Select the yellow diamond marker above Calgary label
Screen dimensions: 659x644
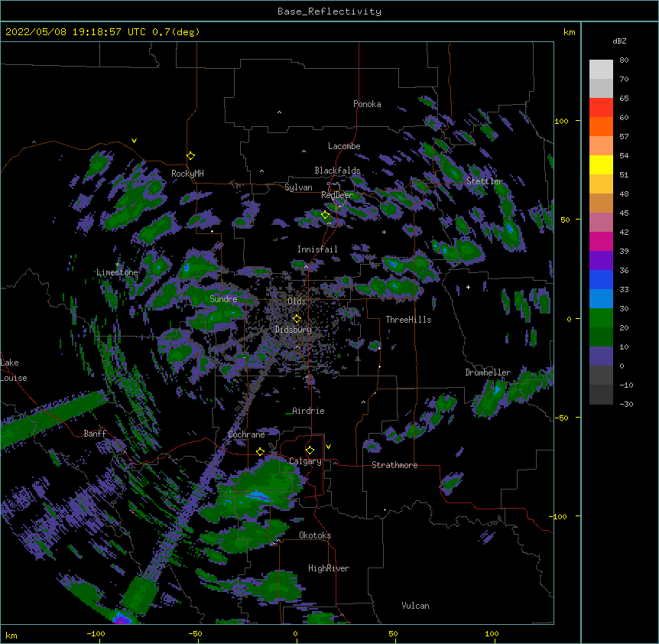click(x=310, y=450)
